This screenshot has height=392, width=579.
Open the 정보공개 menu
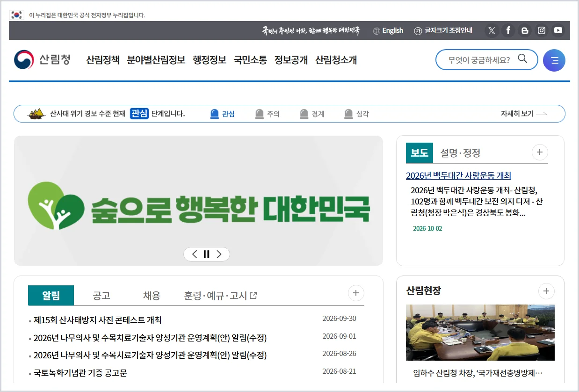291,60
